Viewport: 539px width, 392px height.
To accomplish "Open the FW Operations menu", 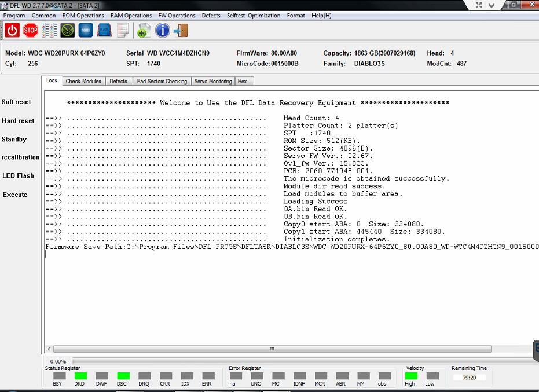I will coord(177,16).
